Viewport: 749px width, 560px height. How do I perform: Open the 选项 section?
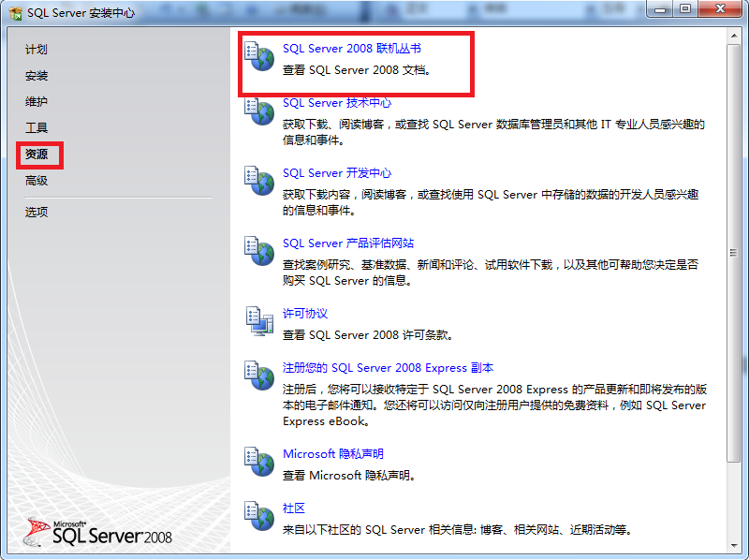[34, 212]
